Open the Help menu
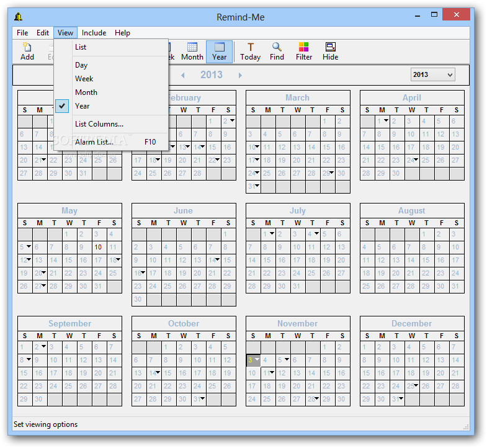This screenshot has height=448, width=487. [122, 33]
